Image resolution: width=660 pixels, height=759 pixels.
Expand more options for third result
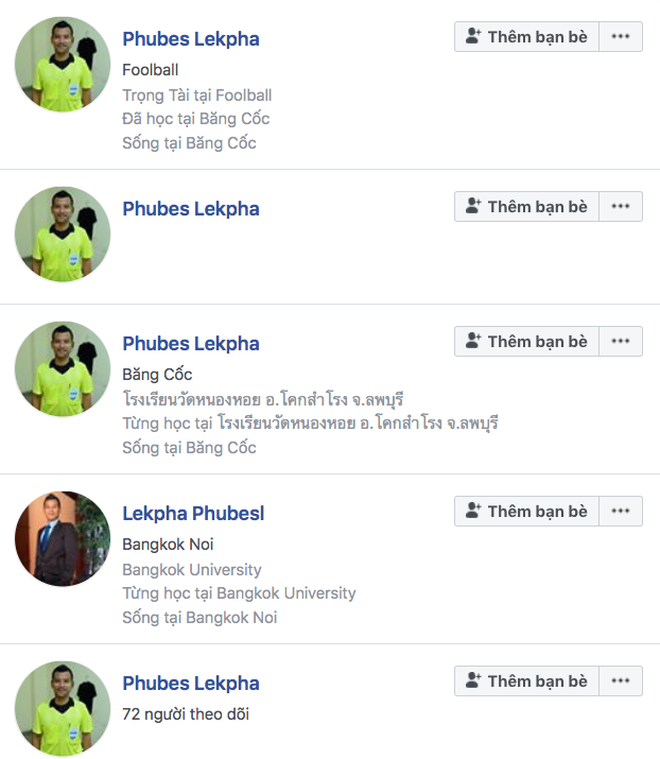621,341
